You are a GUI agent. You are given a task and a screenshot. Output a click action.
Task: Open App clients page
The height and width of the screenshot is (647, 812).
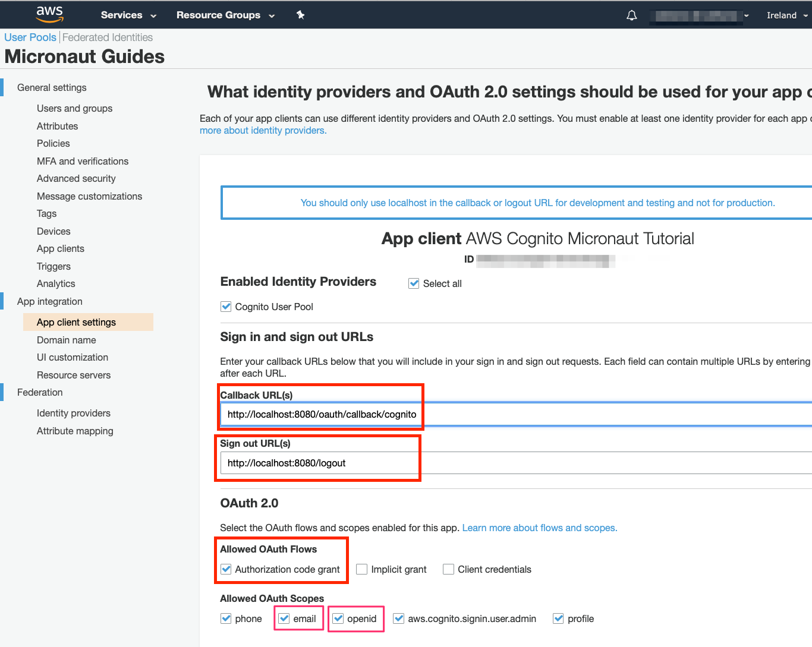point(61,248)
